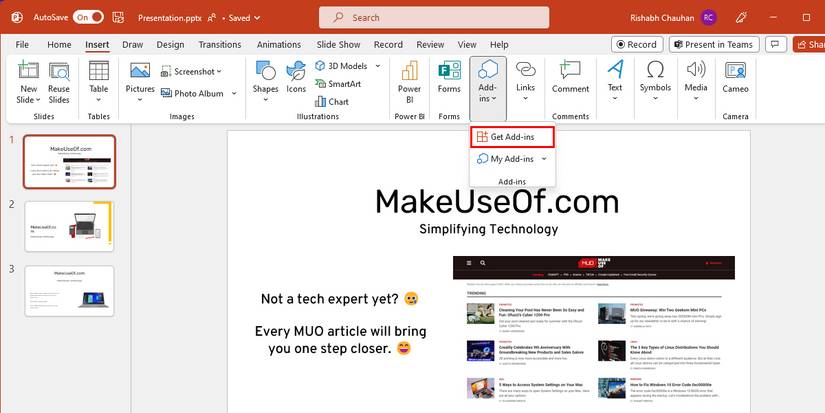
Task: Click the Share button
Action: pos(809,45)
